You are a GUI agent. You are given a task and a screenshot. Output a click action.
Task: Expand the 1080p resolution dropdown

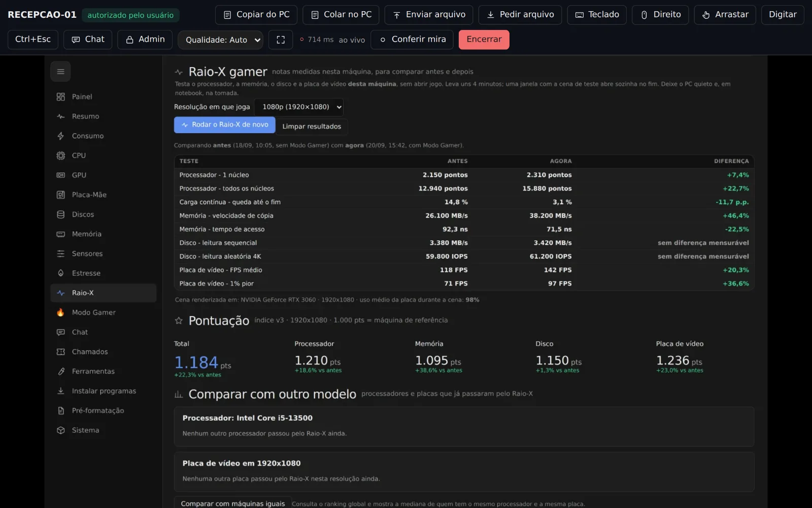299,107
